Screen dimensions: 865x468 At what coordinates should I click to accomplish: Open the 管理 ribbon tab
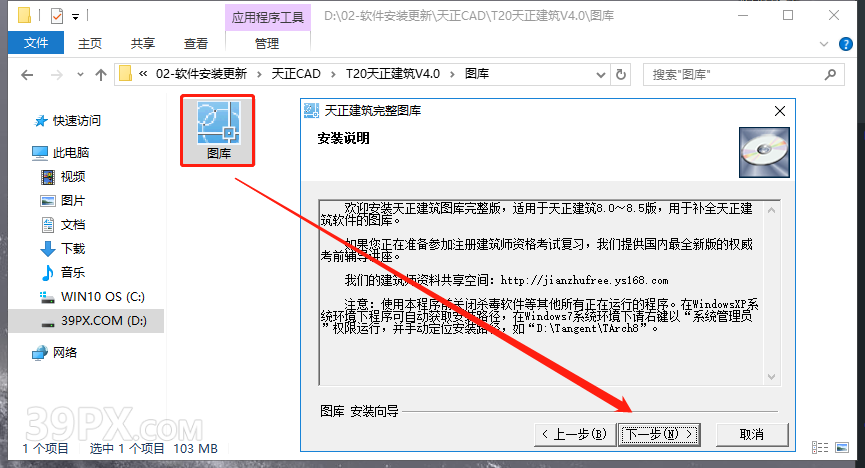(x=268, y=44)
